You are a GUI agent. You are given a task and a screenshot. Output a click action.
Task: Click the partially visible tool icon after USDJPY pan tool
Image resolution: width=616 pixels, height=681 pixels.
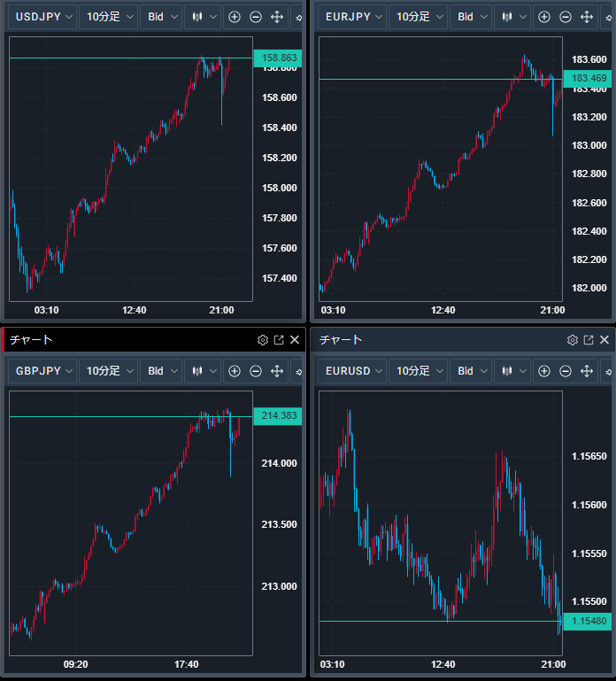coord(297,18)
